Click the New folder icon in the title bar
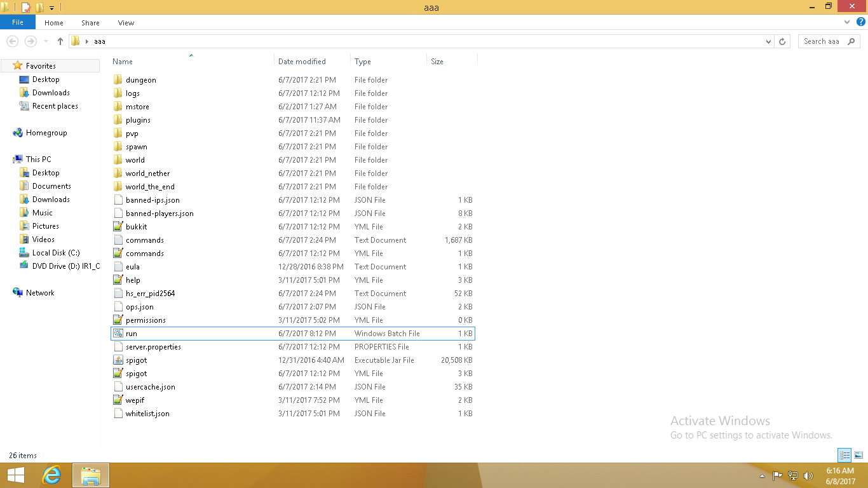 tap(39, 8)
